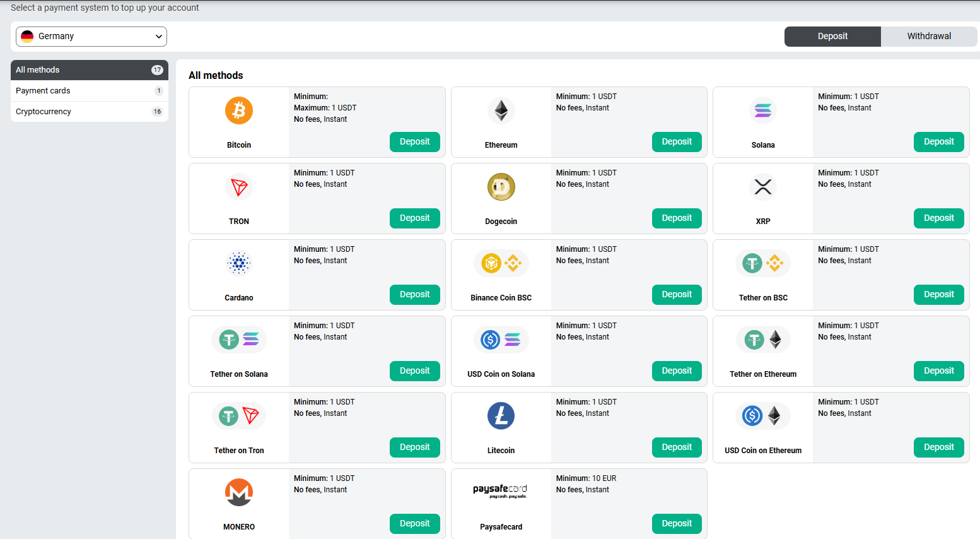Switch to the Withdrawal tab

[928, 37]
